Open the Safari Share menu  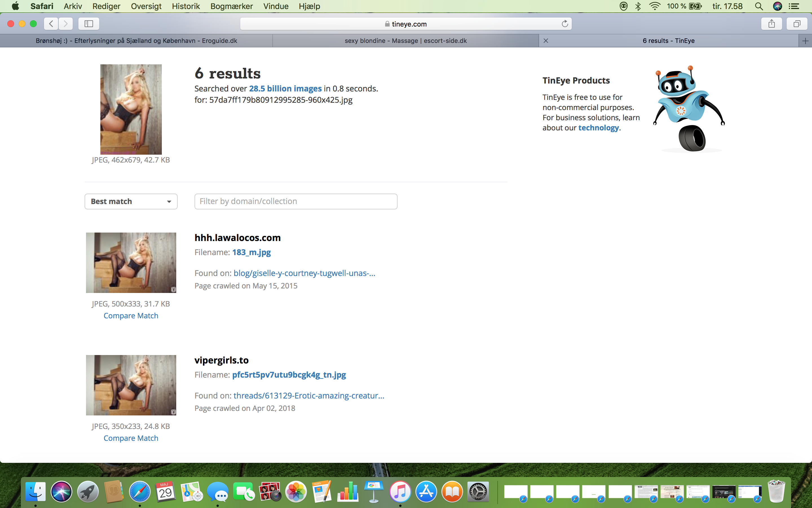(771, 23)
